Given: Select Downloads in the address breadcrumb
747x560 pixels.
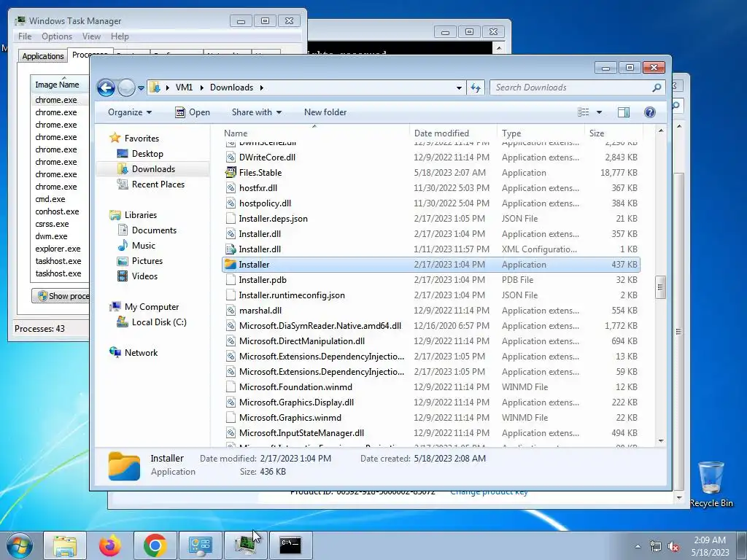Looking at the screenshot, I should point(231,87).
